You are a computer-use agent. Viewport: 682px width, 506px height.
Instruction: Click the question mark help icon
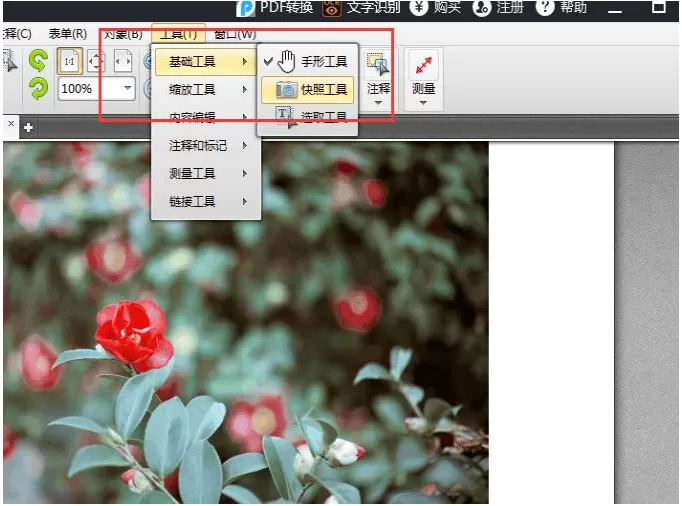[x=545, y=7]
